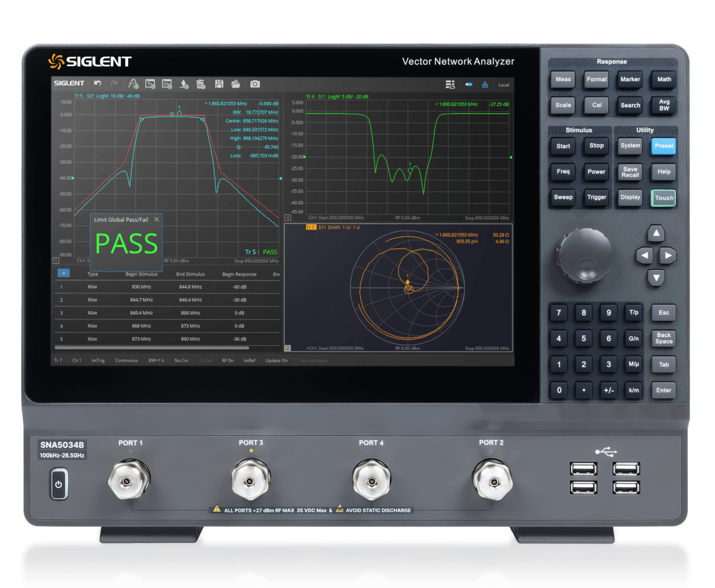
Task: Select the Tr 7 Smith chart trace label
Action: click(x=310, y=227)
